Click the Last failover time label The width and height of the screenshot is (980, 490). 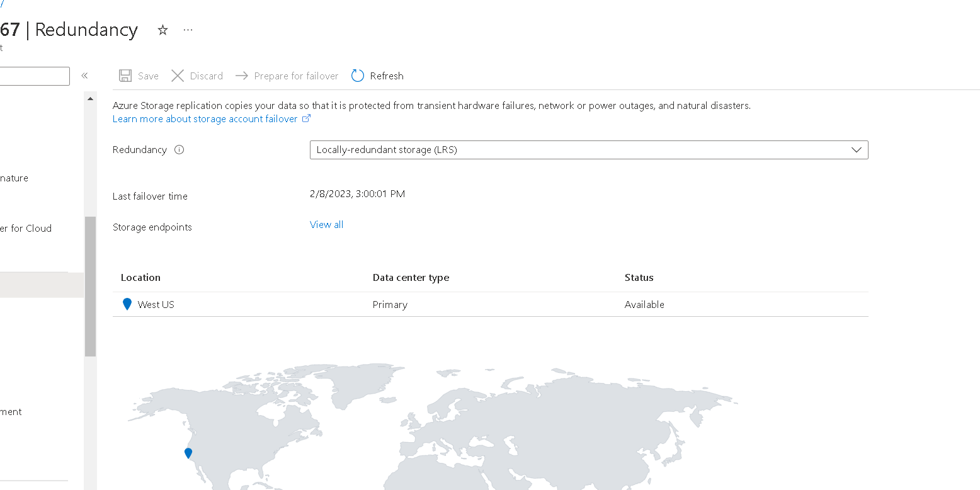coord(150,197)
